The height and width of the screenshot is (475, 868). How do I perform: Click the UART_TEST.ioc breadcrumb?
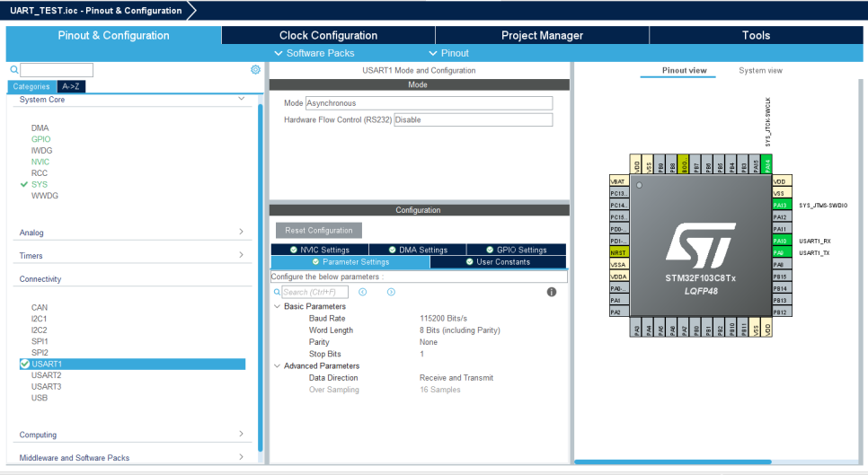pyautogui.click(x=96, y=11)
